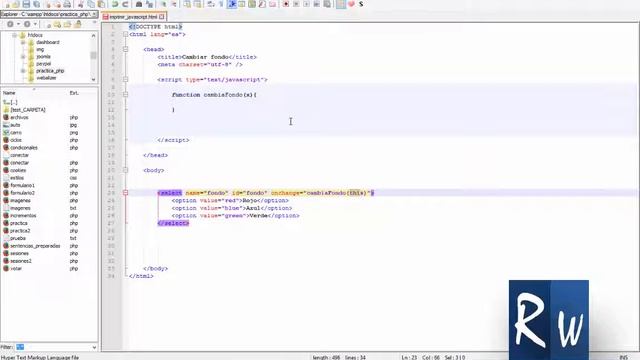The height and width of the screenshot is (360, 640).
Task: Click the Save All toolbar icon
Action: coord(36,4)
